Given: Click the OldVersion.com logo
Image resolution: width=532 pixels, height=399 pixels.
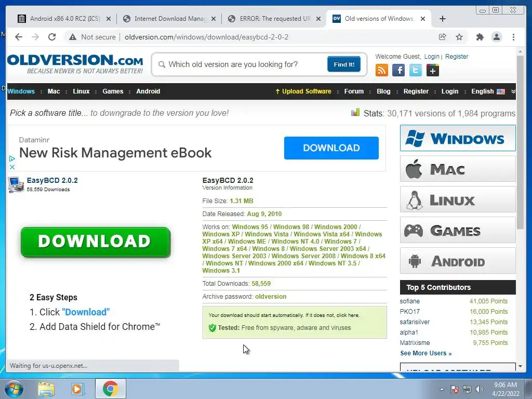Looking at the screenshot, I should [x=75, y=64].
